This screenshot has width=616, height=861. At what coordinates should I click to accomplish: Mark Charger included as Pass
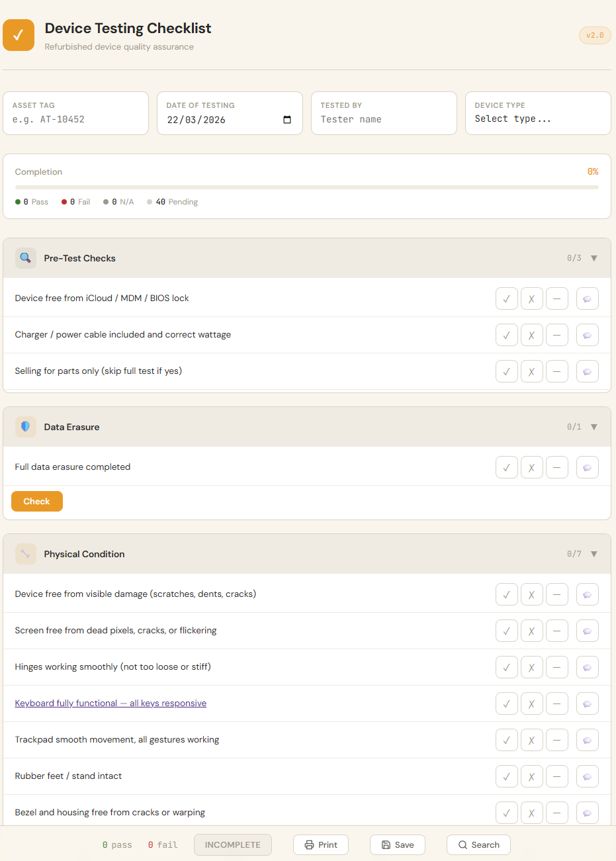coord(506,335)
